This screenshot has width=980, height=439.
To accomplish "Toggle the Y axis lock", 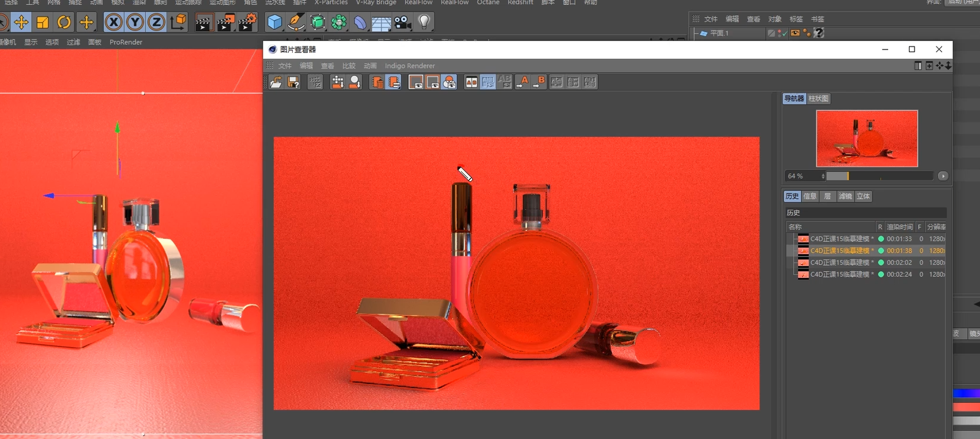I will (x=135, y=23).
